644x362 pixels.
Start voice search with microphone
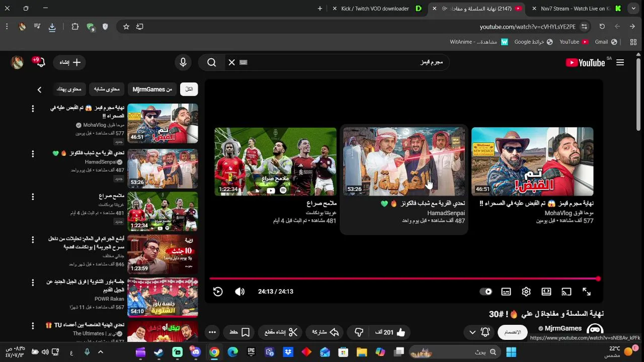click(x=183, y=62)
